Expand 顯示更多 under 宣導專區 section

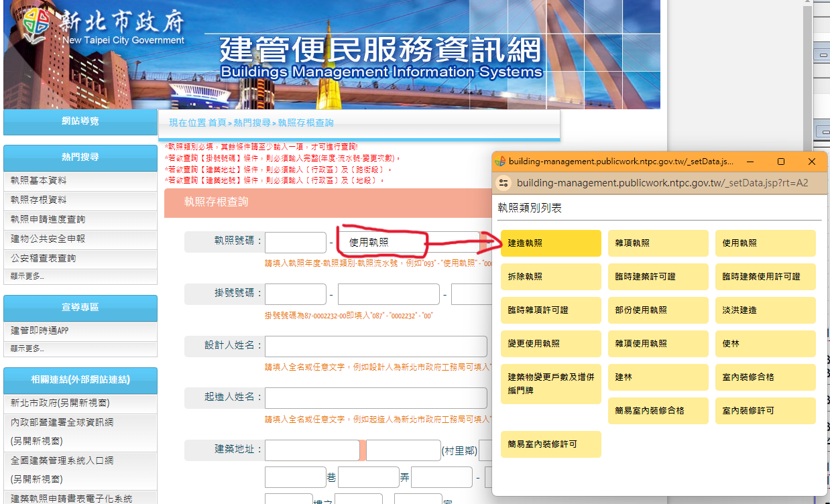pyautogui.click(x=27, y=349)
